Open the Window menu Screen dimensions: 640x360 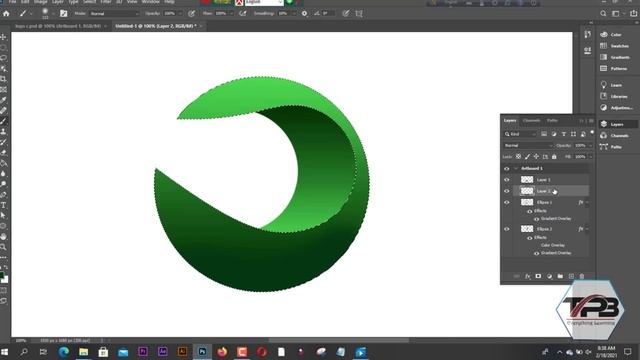tap(150, 2)
